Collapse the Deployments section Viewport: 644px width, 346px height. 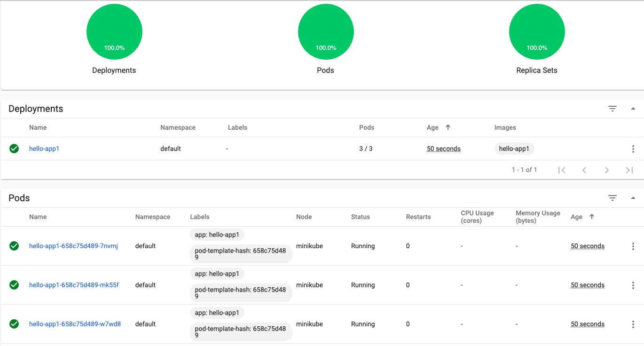pyautogui.click(x=633, y=109)
